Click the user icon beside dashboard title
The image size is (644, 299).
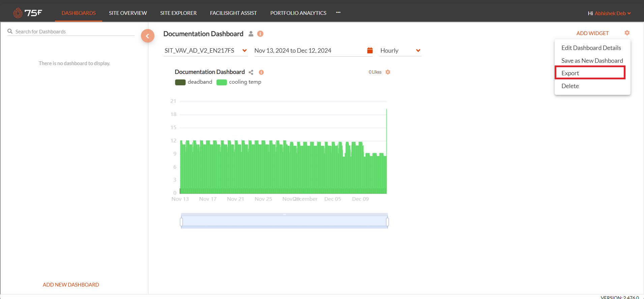click(251, 34)
